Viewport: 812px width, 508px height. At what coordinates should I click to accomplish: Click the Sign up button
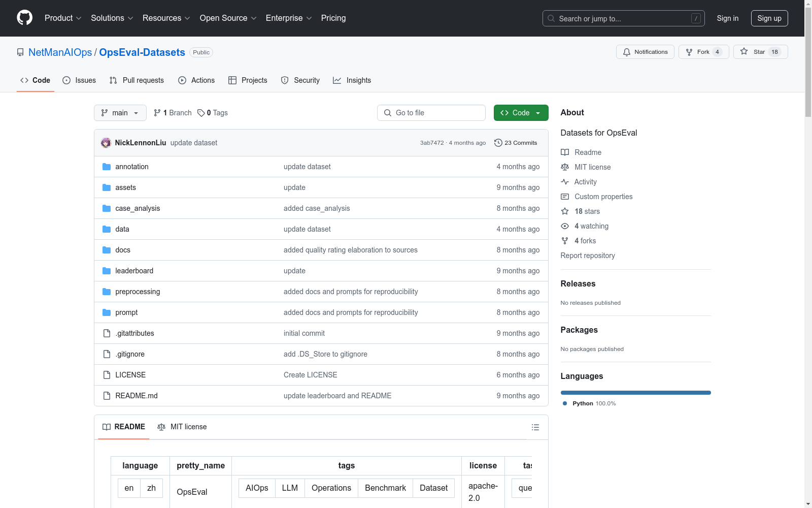[769, 18]
